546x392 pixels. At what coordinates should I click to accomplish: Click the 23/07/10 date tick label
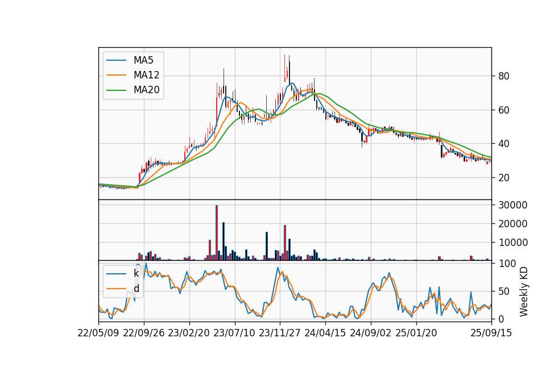(234, 333)
